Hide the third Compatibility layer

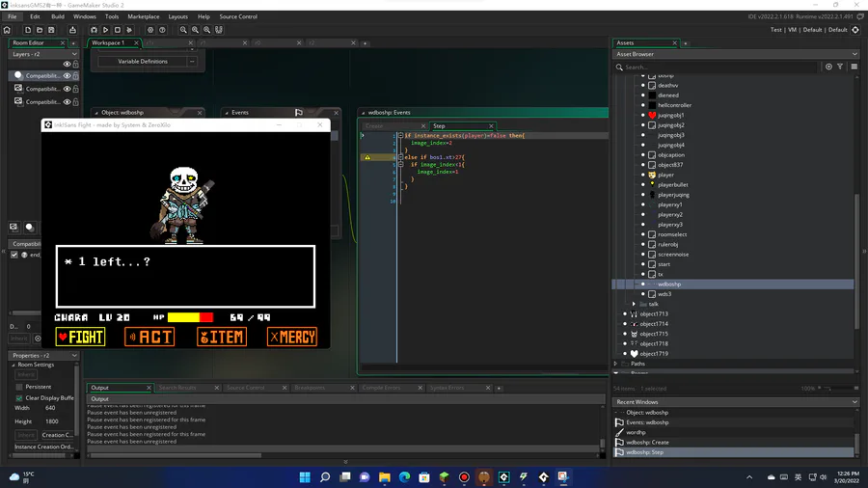click(67, 102)
